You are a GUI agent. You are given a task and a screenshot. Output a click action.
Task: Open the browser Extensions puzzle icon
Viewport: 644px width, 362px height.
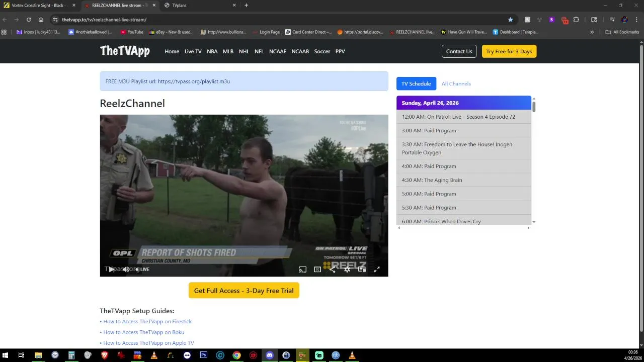[x=577, y=20]
